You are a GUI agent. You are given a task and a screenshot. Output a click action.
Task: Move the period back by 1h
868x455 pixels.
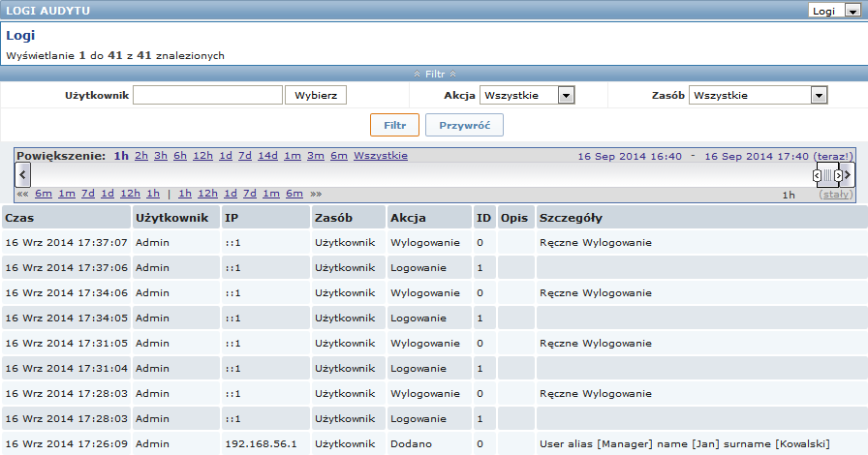(x=153, y=194)
